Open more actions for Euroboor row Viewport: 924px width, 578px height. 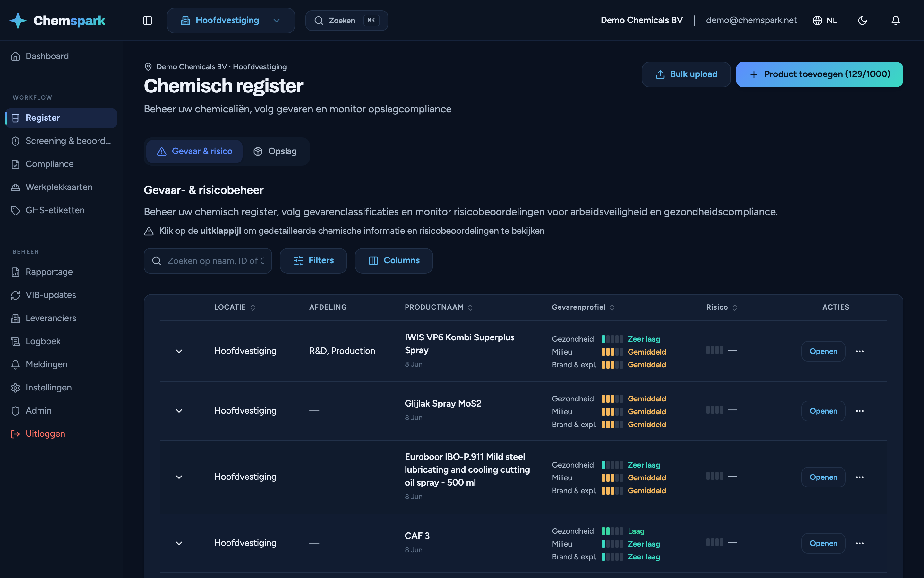tap(860, 477)
